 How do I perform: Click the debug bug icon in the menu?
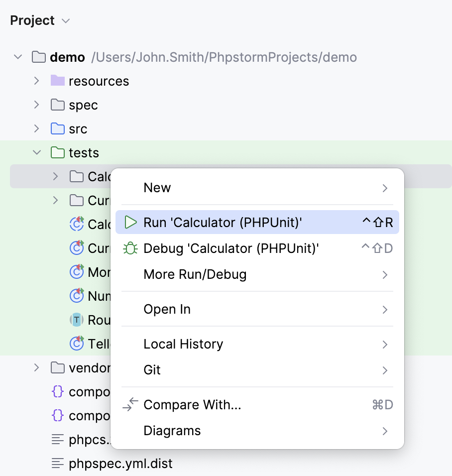tap(130, 248)
